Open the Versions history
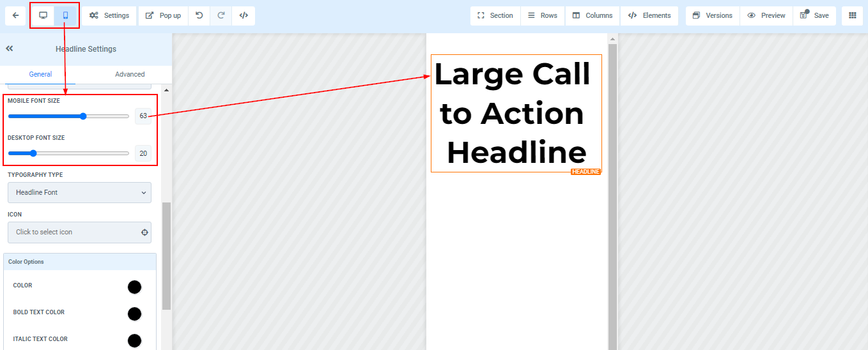Screen dimensions: 868x350 click(x=713, y=15)
